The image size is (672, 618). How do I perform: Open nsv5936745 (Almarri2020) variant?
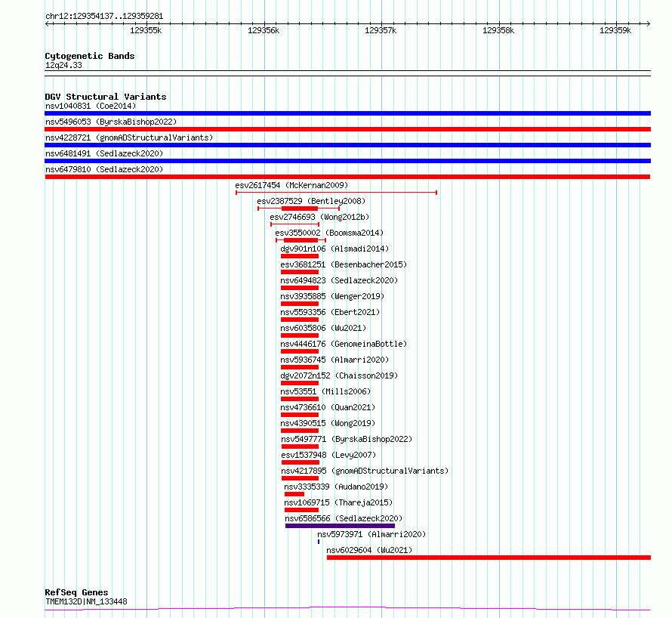tap(334, 360)
